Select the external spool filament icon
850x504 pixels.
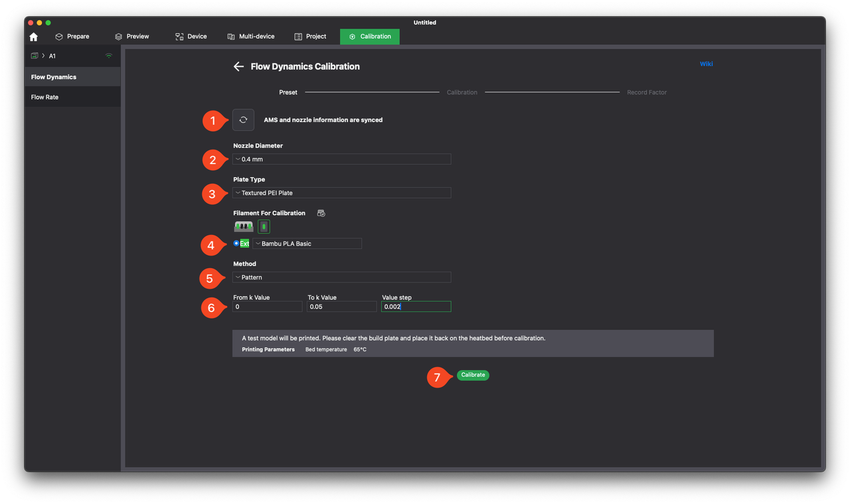[x=264, y=227]
